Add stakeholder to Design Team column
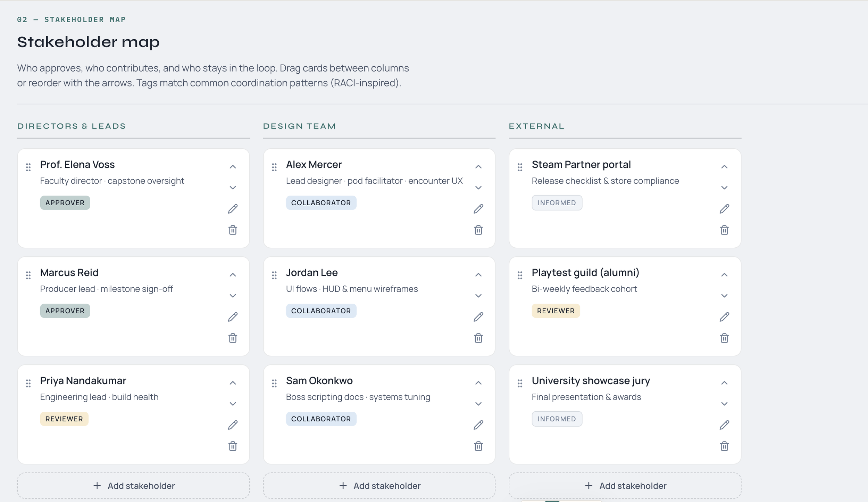868x502 pixels. click(x=379, y=486)
